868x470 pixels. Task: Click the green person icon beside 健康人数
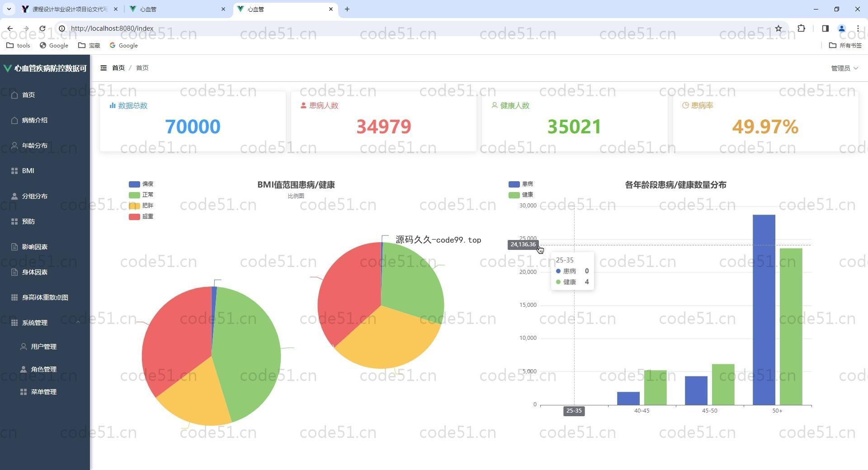(495, 105)
